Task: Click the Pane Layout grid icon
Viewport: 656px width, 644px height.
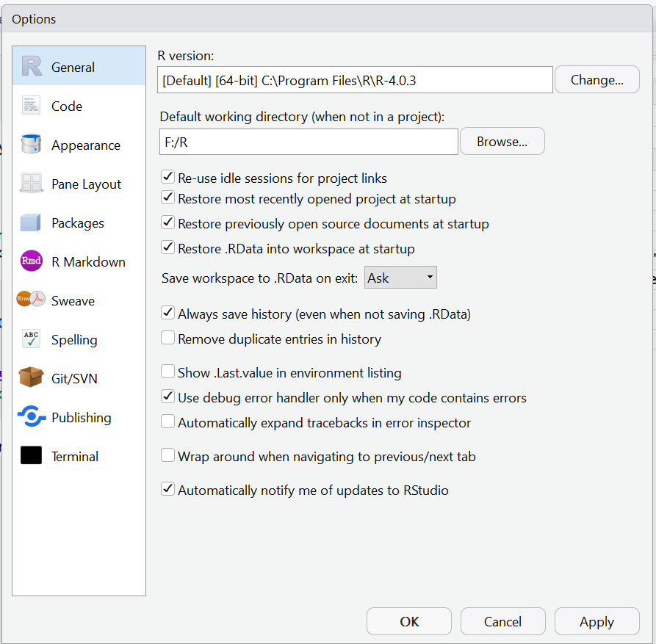Action: [32, 183]
